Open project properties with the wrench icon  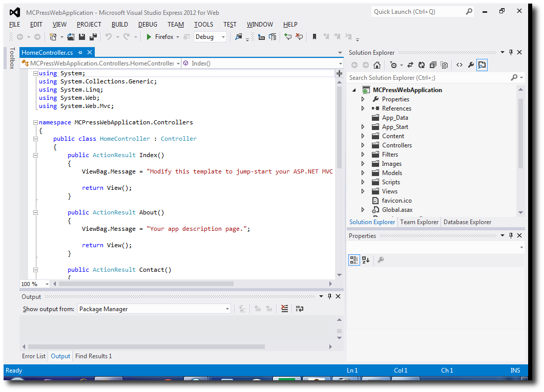tap(471, 65)
